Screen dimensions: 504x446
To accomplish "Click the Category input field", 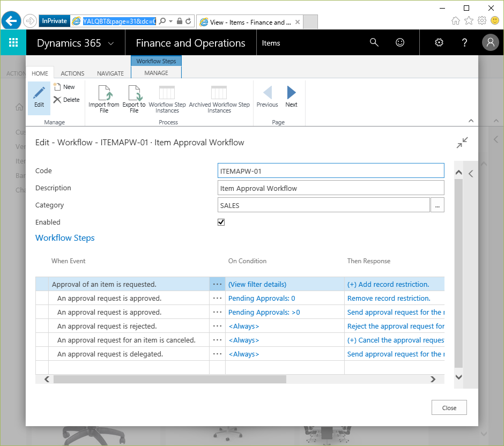I will tap(324, 205).
